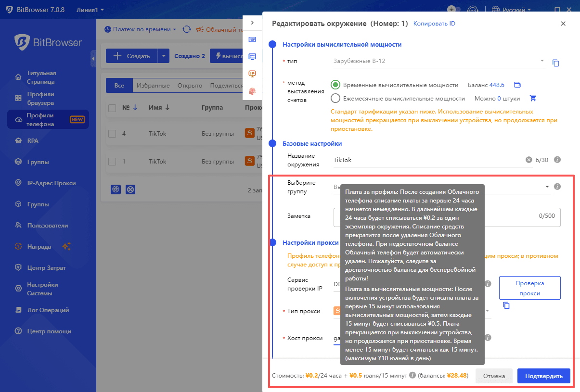Click the keyboard icon in side strip
This screenshot has width=580, height=392.
[252, 39]
